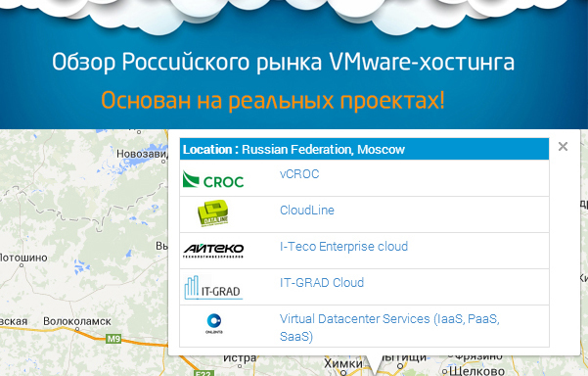This screenshot has height=376, width=588.
Task: Click the Location: Russian Federation, Moscow header
Action: tap(364, 149)
